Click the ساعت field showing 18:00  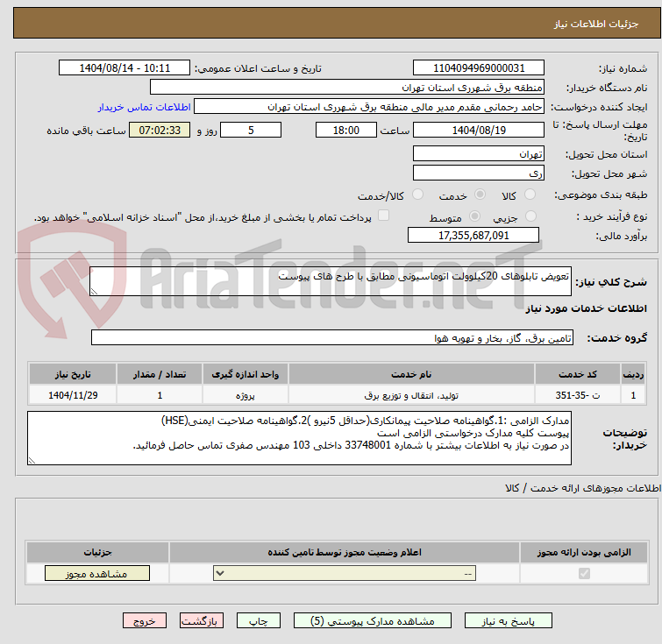pos(345,130)
